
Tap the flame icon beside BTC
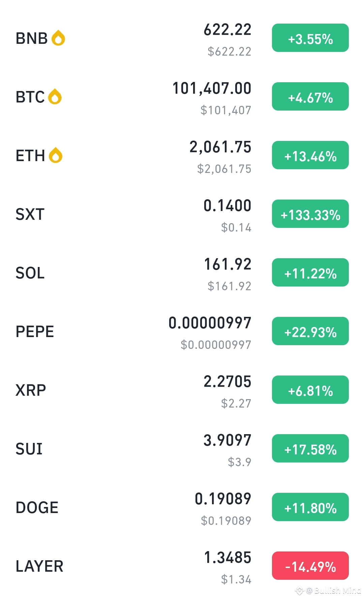coord(55,97)
